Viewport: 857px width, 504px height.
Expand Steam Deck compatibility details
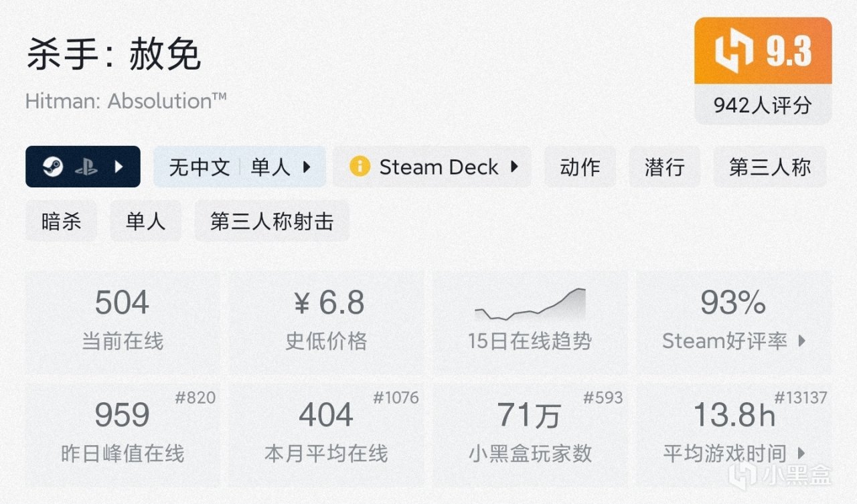pyautogui.click(x=514, y=167)
